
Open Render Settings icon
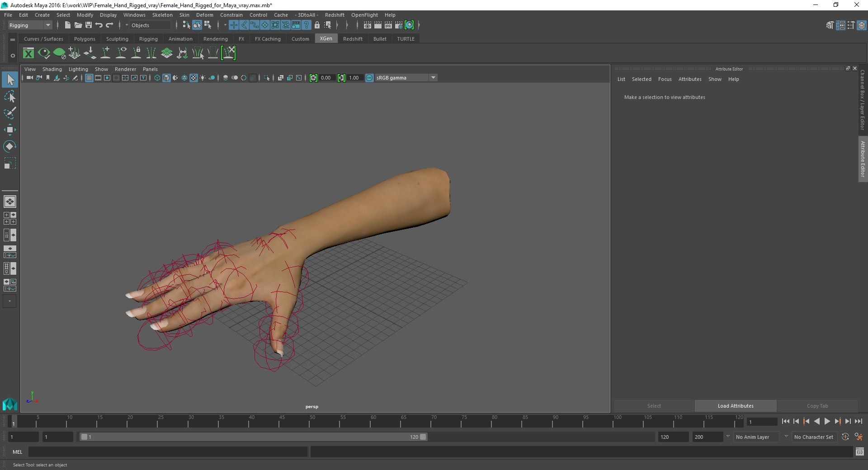click(399, 25)
